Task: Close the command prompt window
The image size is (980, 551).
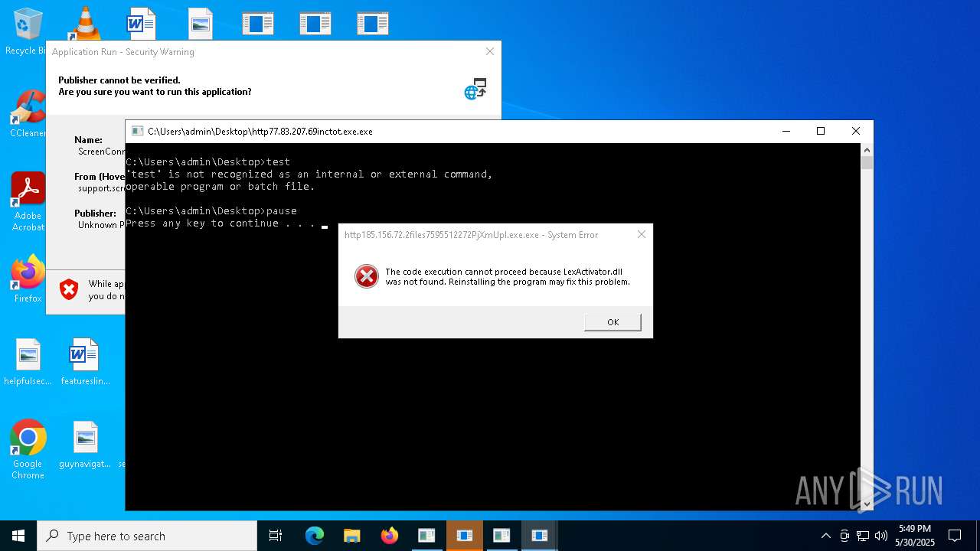Action: 856,131
